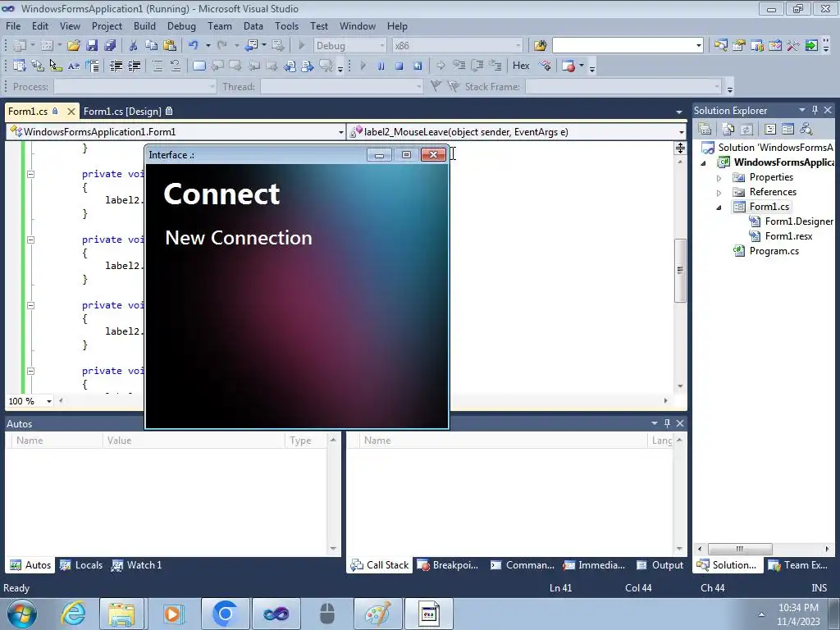This screenshot has height=630, width=840.
Task: Uncomment selected lines icon
Action: pyautogui.click(x=176, y=66)
